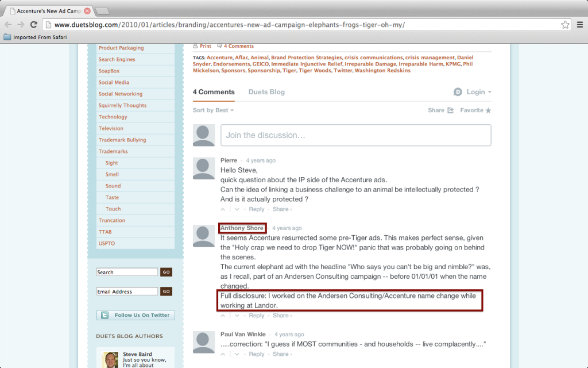This screenshot has height=368, width=588.
Task: Click the Tiger Woods tag
Action: point(314,71)
